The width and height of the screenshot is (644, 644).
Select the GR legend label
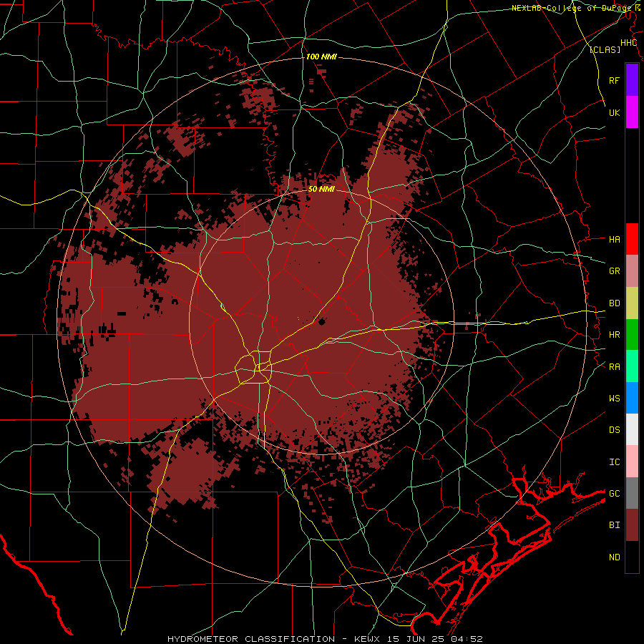coord(614,271)
